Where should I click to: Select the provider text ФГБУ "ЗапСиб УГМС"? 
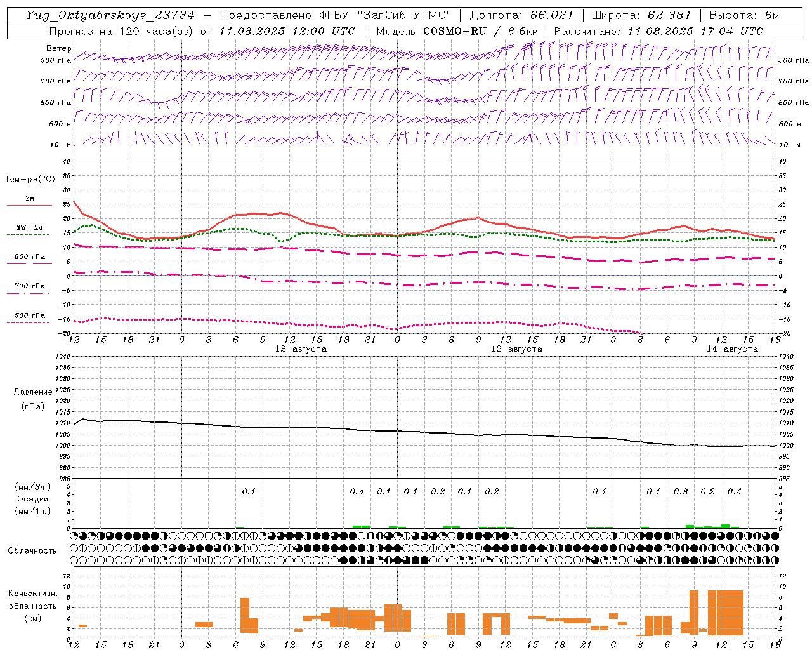pos(385,15)
